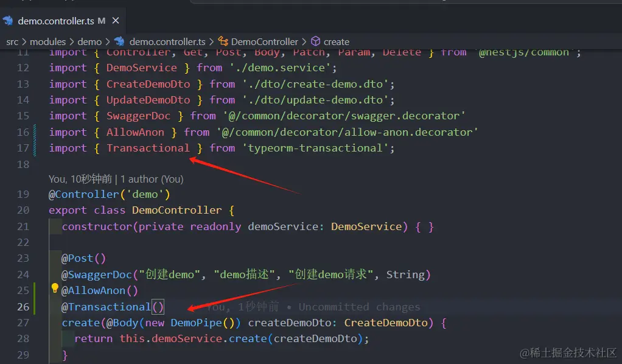Click the @SwaggerDoc decorator on line 24
The width and height of the screenshot is (622, 364).
97,275
